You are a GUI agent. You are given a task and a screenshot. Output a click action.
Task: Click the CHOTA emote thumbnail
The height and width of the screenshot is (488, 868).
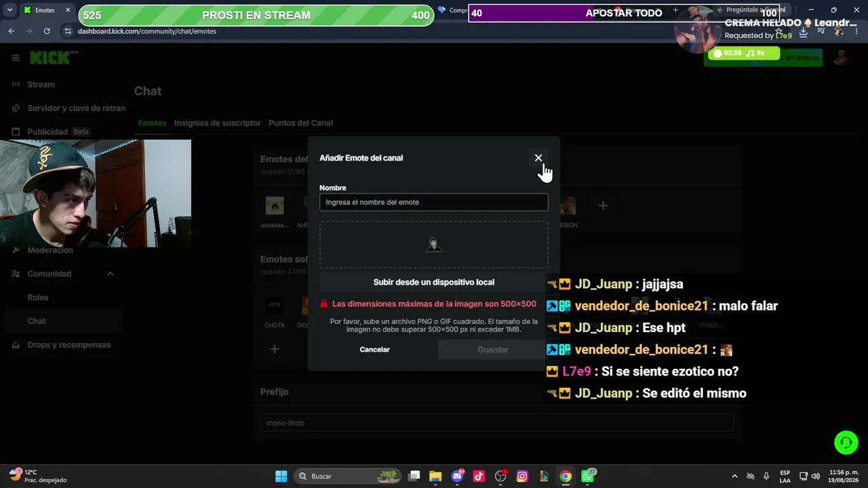pyautogui.click(x=275, y=306)
